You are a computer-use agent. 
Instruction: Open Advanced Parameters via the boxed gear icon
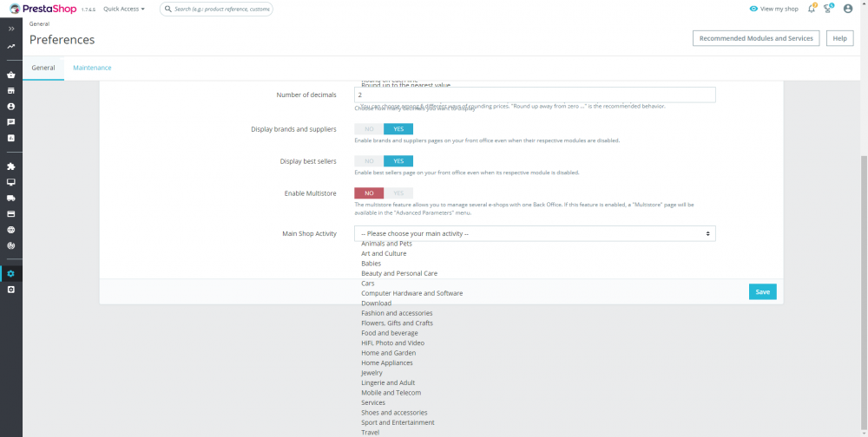11,290
